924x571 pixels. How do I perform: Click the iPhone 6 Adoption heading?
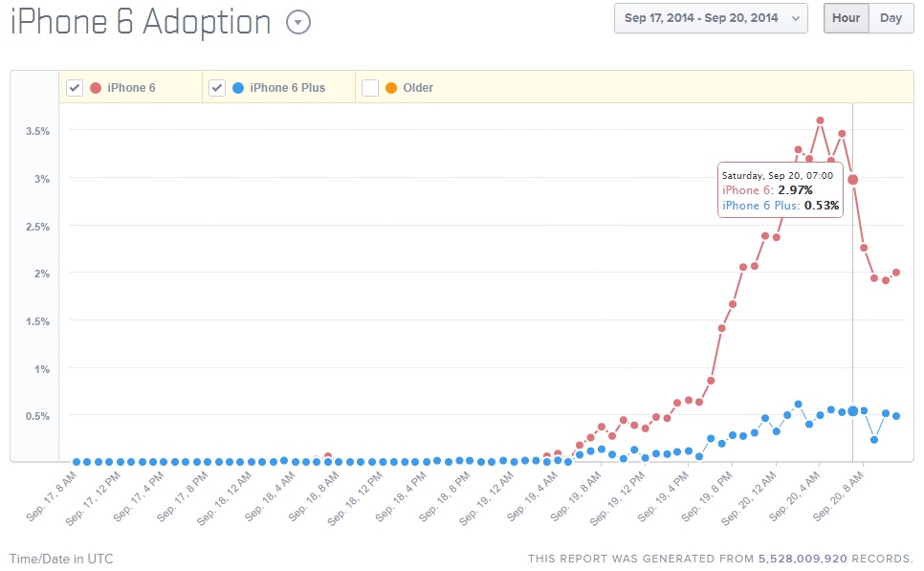tap(139, 21)
